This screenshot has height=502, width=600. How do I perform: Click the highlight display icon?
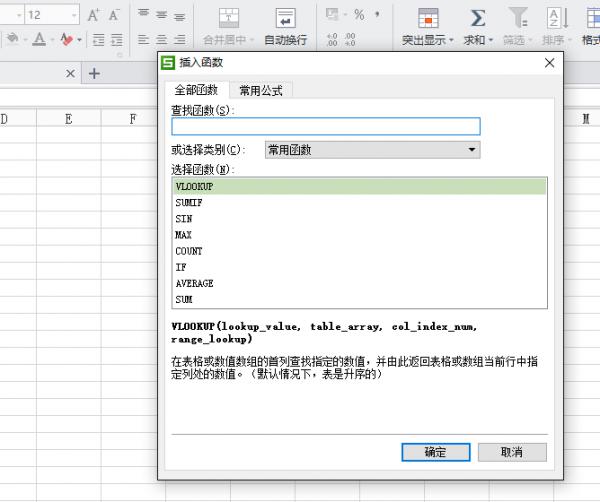[x=428, y=18]
